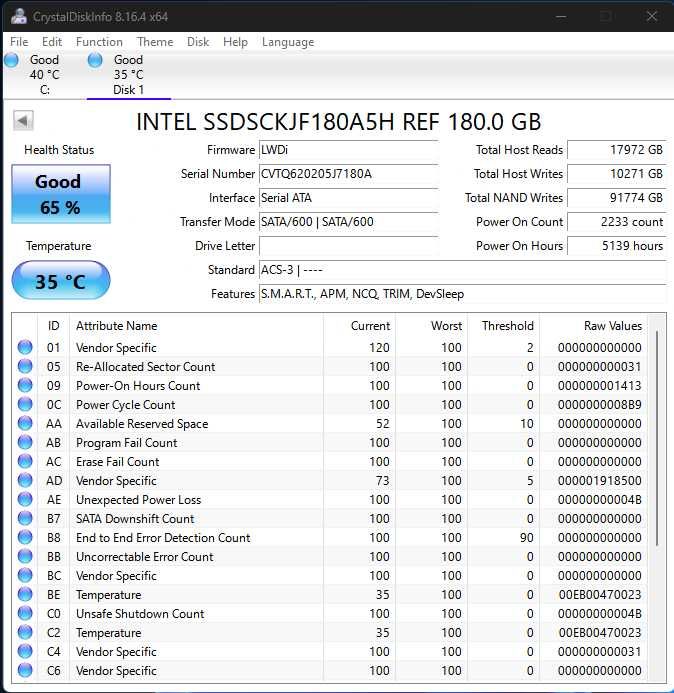This screenshot has height=693, width=674.
Task: Click the Features field listing S.M.A.R.T.
Action: [462, 294]
